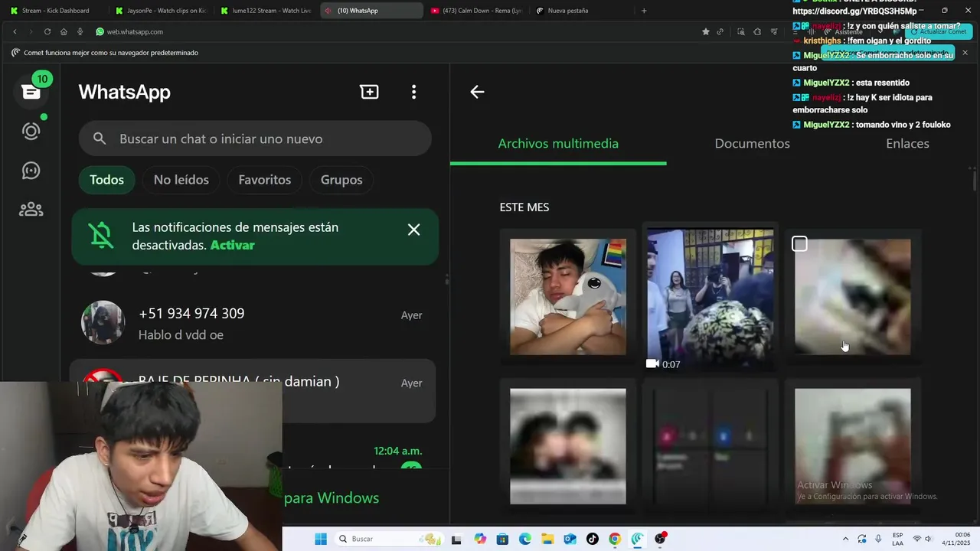Image resolution: width=980 pixels, height=551 pixels.
Task: Open the Communities icon in sidebar
Action: pyautogui.click(x=31, y=209)
